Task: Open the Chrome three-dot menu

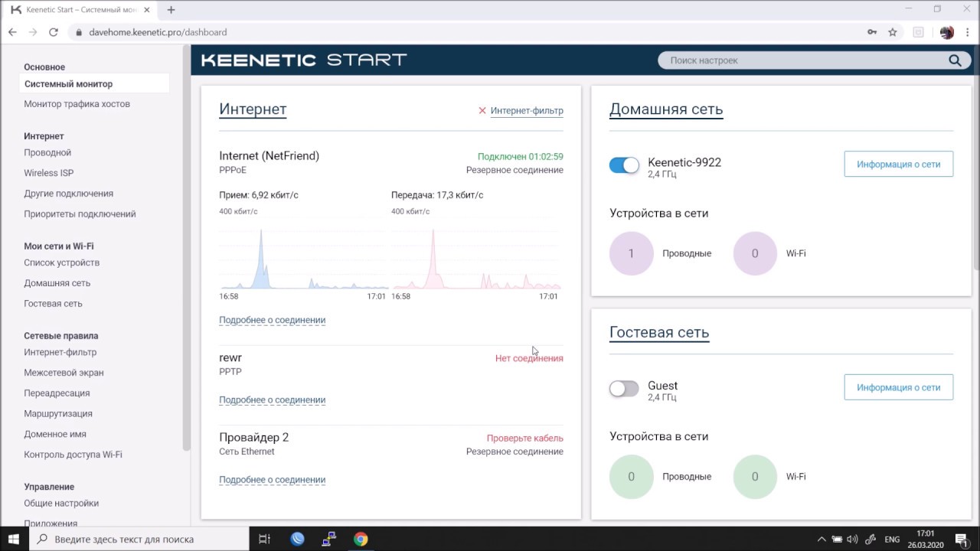Action: point(968,32)
